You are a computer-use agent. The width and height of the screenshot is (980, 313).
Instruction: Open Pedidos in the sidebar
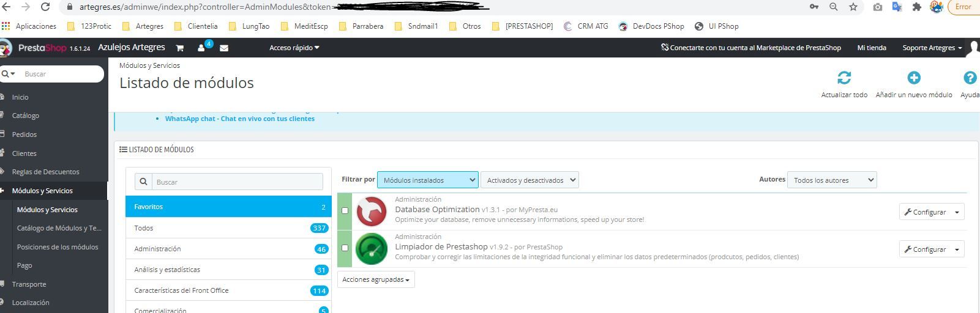point(24,134)
